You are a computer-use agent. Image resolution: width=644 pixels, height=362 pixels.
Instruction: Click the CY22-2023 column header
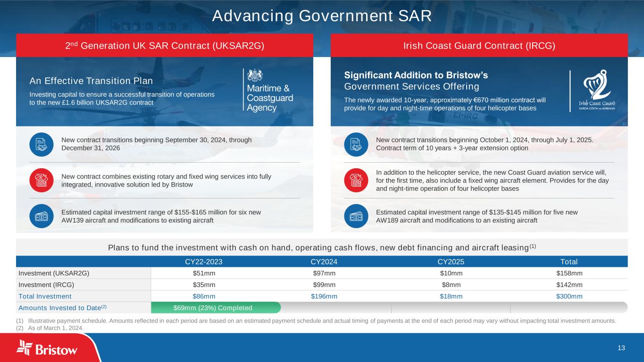click(x=204, y=262)
